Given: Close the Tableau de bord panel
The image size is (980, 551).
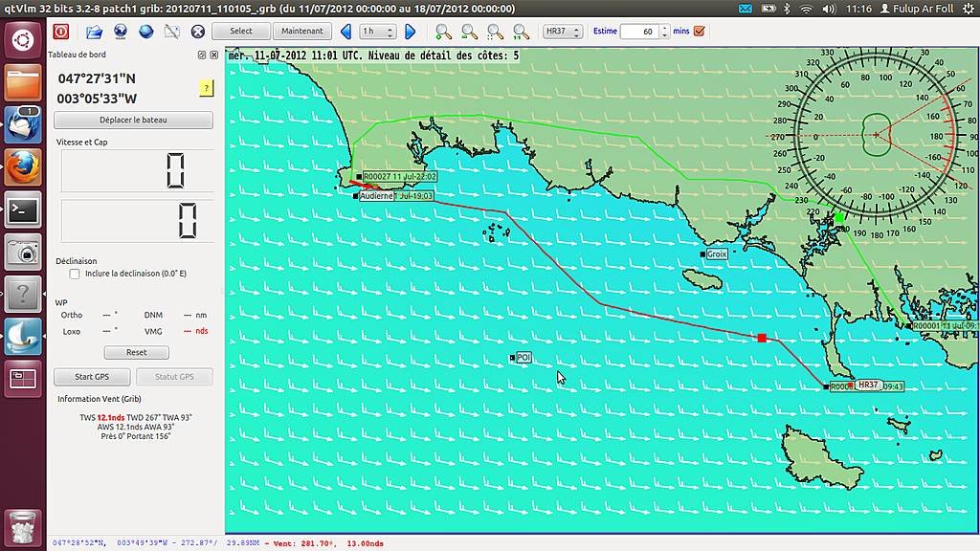Looking at the screenshot, I should [213, 55].
